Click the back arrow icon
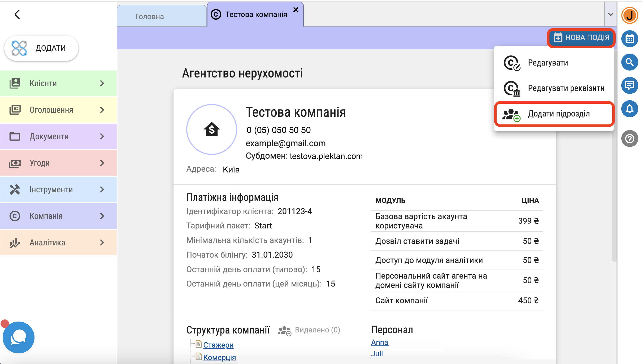 17,14
